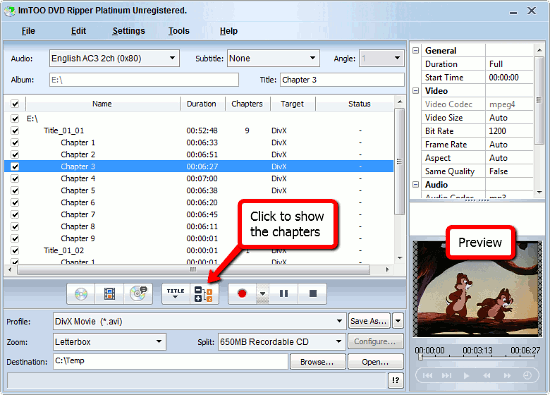Viewport: 550px width, 395px height.
Task: Click the Same Quality value False
Action: (498, 171)
